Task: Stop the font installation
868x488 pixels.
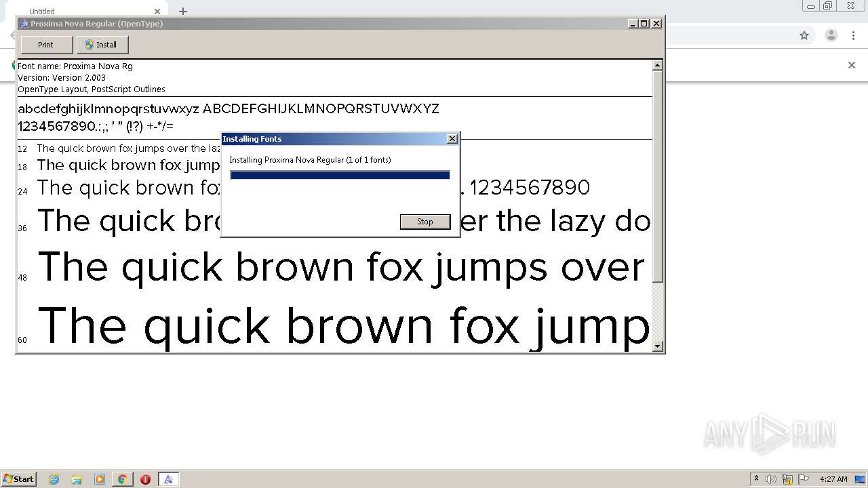Action: point(425,222)
